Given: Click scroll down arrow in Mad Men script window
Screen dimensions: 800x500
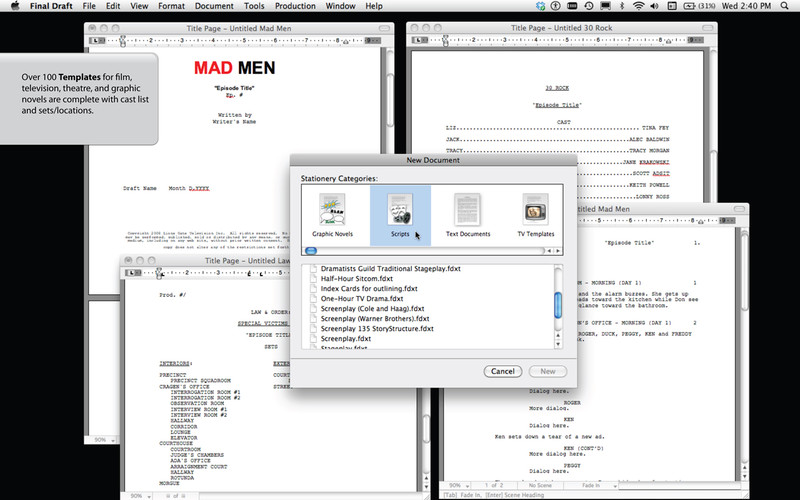Looking at the screenshot, I should click(x=744, y=477).
